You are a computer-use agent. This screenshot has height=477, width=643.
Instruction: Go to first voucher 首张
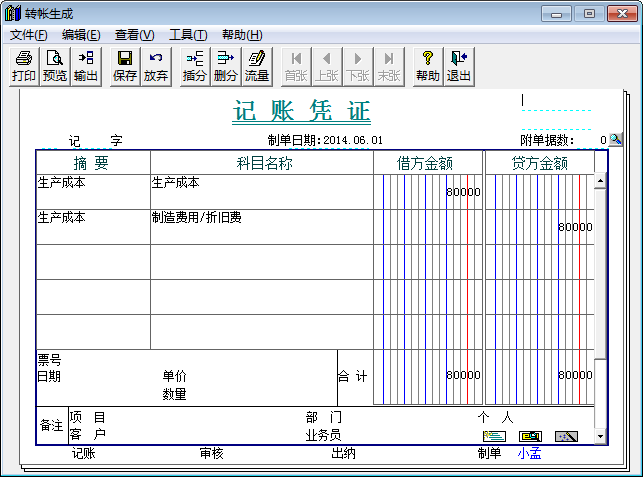(296, 66)
